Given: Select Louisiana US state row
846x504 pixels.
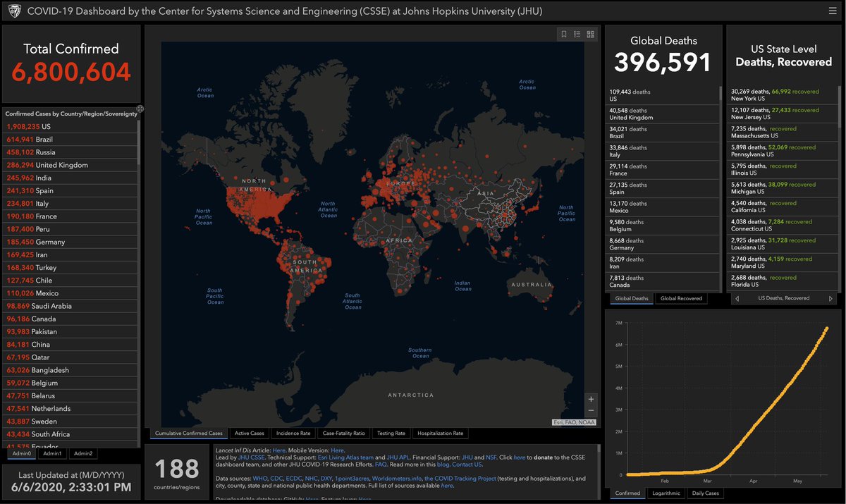Looking at the screenshot, I should pos(782,244).
